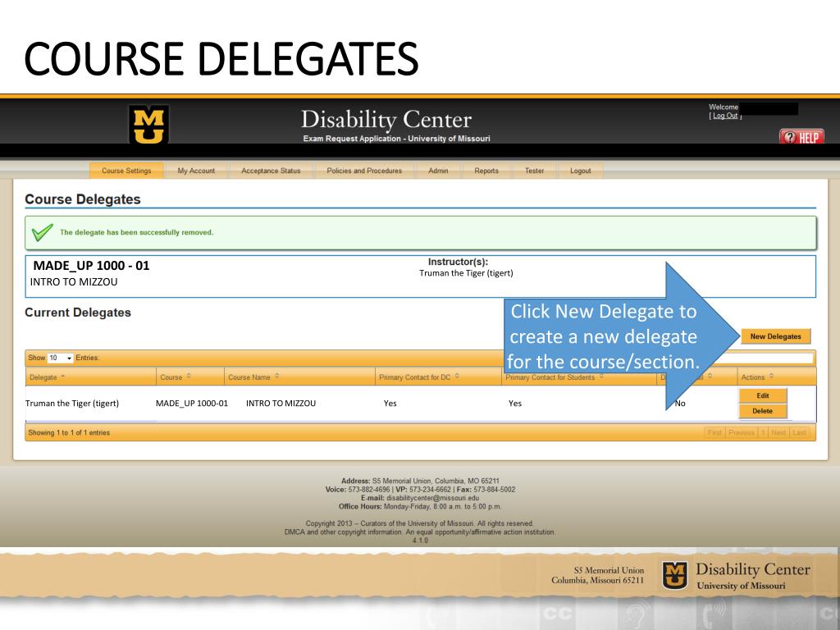
Task: Click the Previous pagination button
Action: (x=742, y=432)
